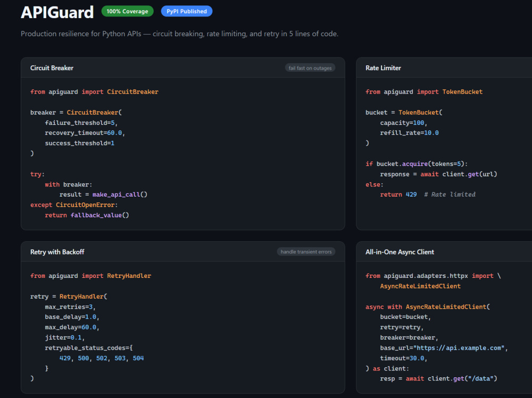Click the 'fail fast on outages' tag
This screenshot has height=398, width=532.
click(x=310, y=68)
